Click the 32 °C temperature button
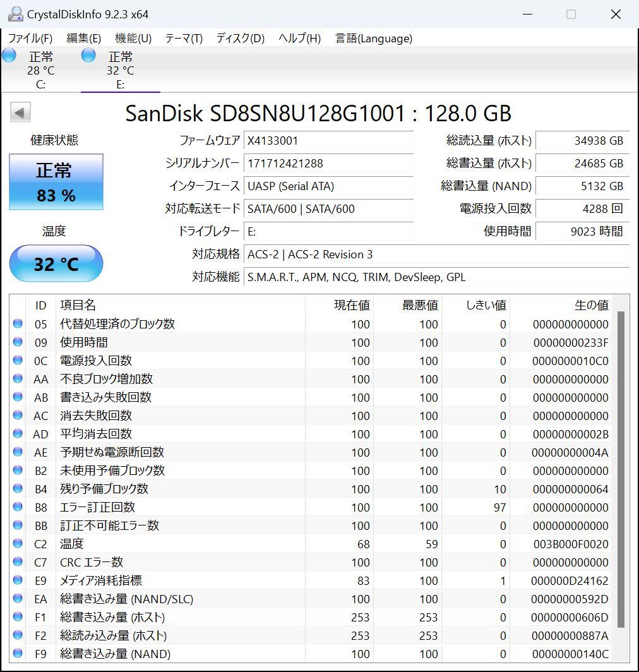Viewport: 639px width, 672px height. (56, 263)
